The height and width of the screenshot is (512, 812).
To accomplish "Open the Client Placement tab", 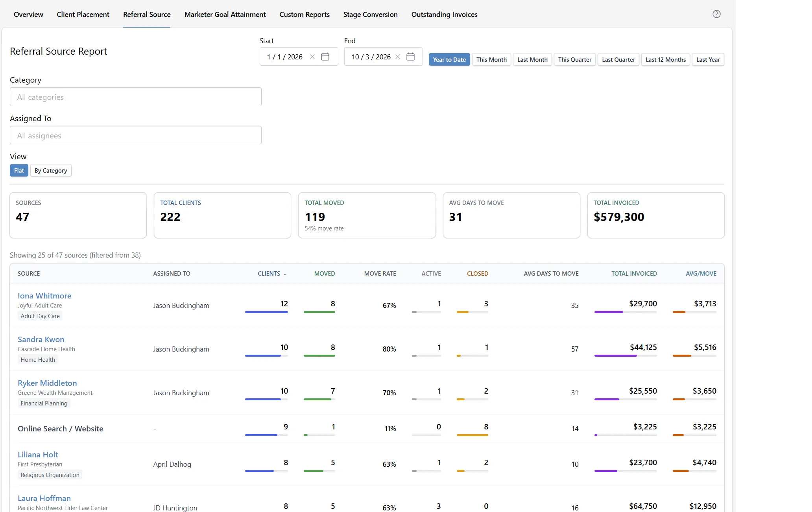I will pyautogui.click(x=83, y=15).
